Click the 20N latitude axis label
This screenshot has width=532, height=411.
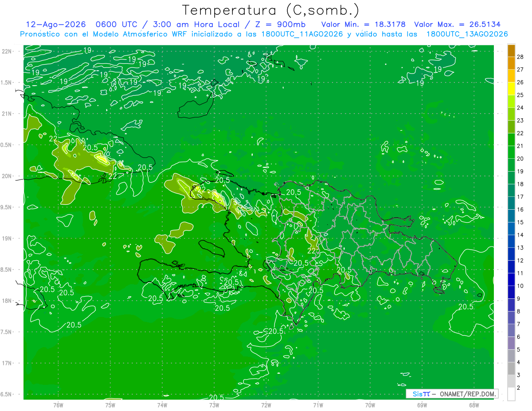tap(7, 176)
